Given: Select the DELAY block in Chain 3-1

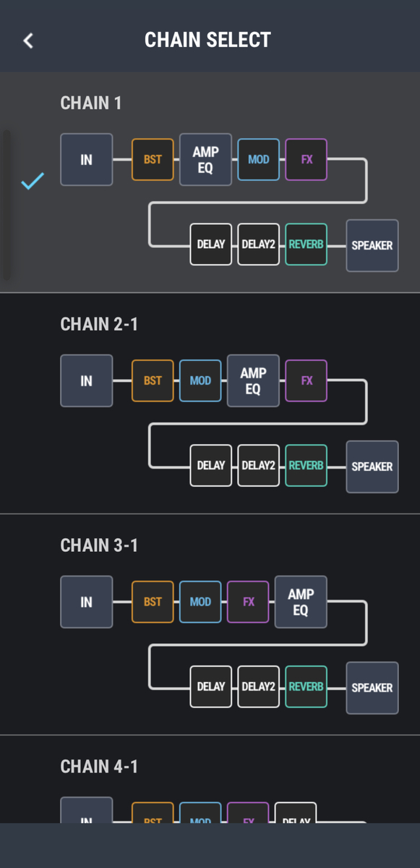Looking at the screenshot, I should [210, 687].
